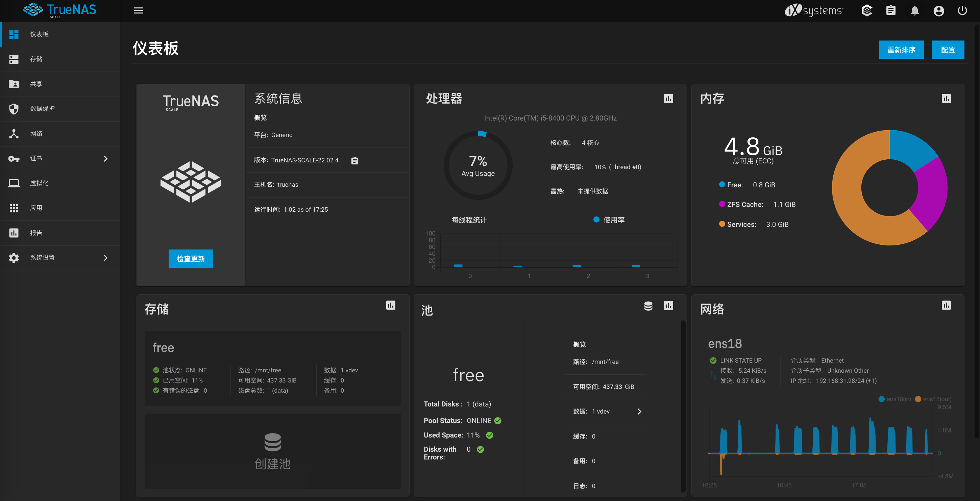Open 存储 in the sidebar
Image resolution: width=980 pixels, height=501 pixels.
[36, 59]
